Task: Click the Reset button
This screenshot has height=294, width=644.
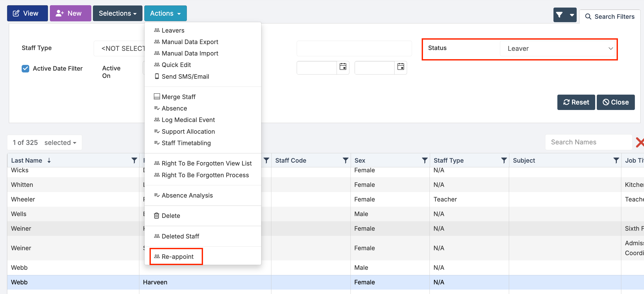Action: click(x=576, y=102)
